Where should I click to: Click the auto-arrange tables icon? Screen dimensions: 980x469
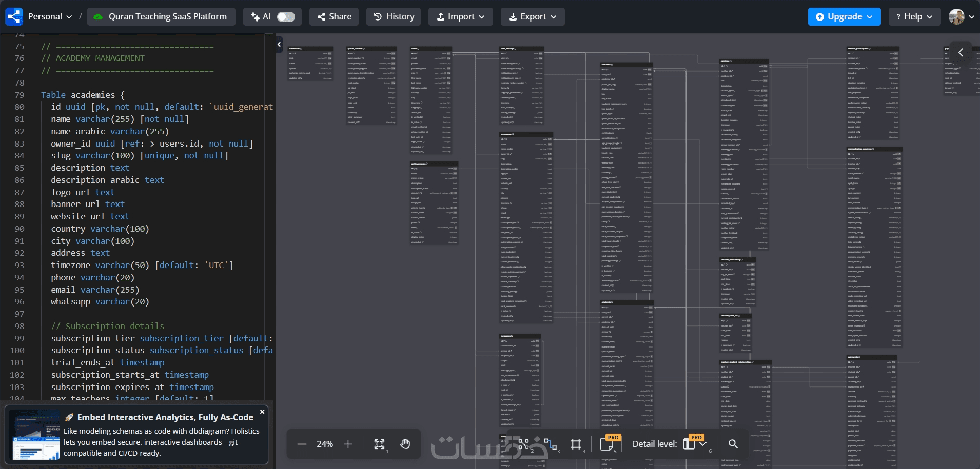tap(523, 444)
